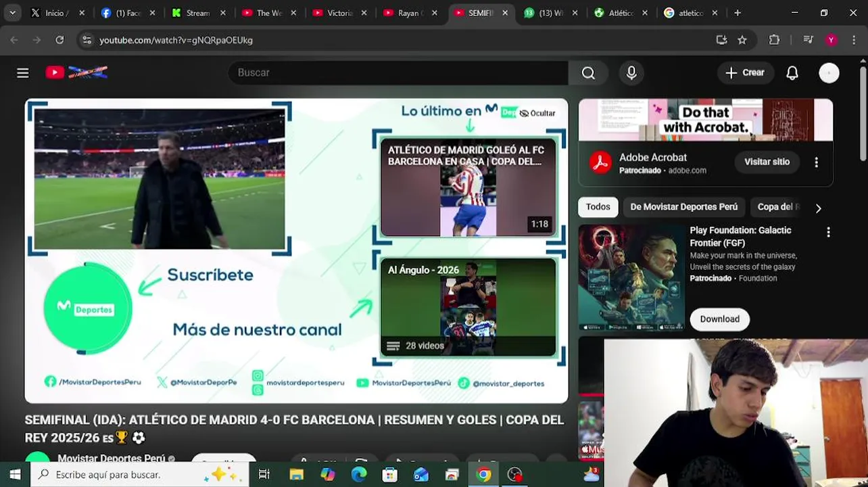Open the YouTube account avatar menu
This screenshot has width=868, height=487.
(829, 72)
